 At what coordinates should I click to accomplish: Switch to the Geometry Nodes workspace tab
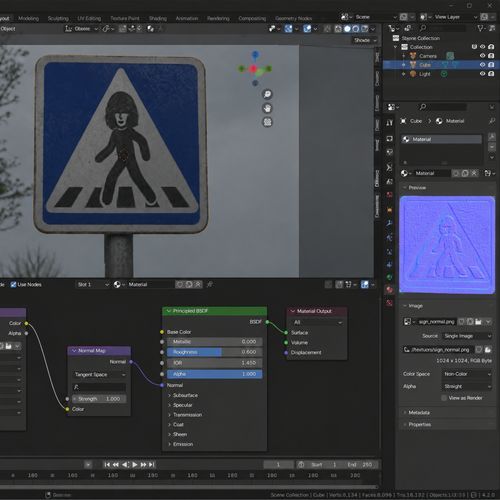click(294, 18)
